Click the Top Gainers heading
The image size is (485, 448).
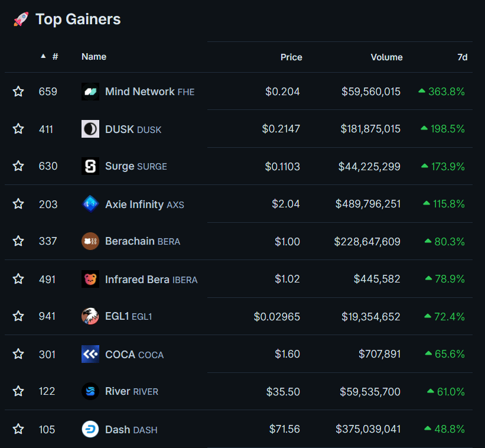[x=78, y=19]
